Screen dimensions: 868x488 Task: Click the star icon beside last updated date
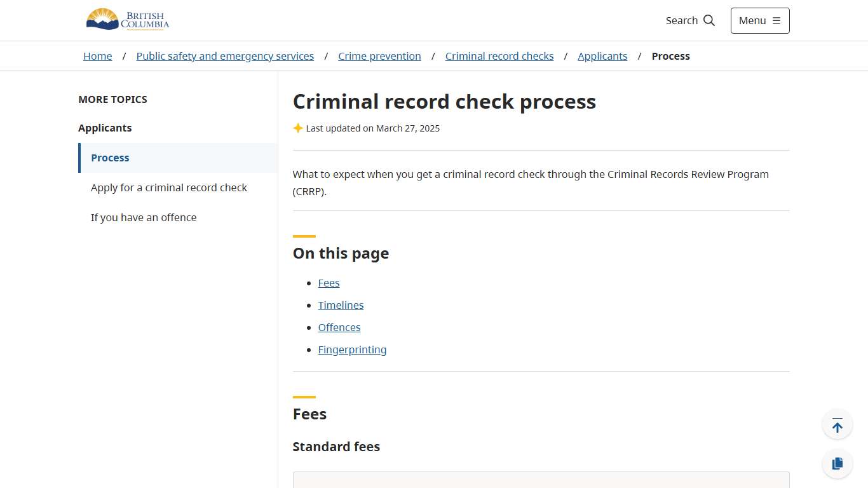click(298, 128)
